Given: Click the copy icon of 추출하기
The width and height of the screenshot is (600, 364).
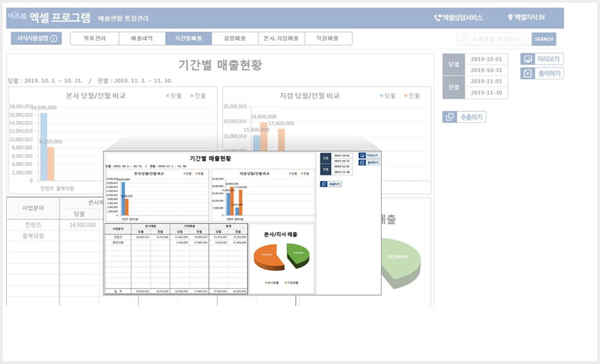Looking at the screenshot, I should tap(450, 117).
